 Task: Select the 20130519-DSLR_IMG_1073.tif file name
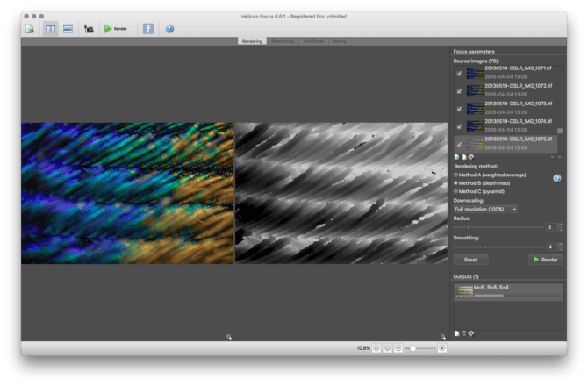[x=519, y=104]
